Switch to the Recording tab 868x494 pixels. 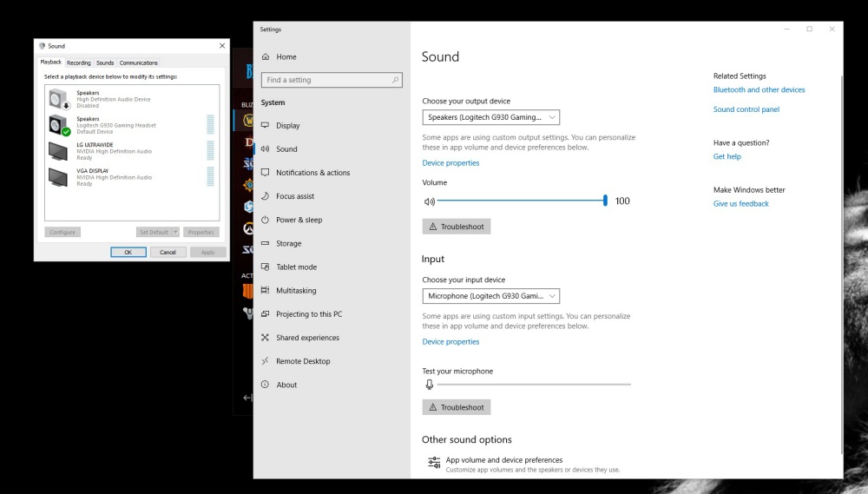pos(79,63)
